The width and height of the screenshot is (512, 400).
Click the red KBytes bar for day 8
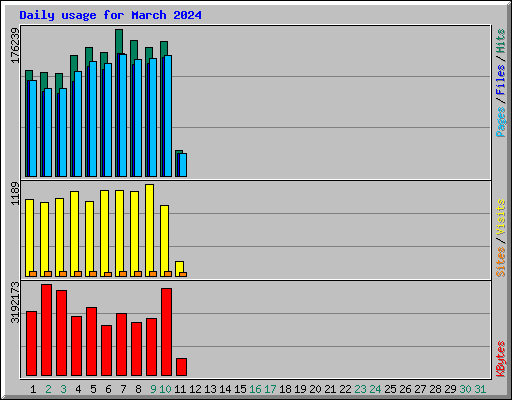click(137, 349)
